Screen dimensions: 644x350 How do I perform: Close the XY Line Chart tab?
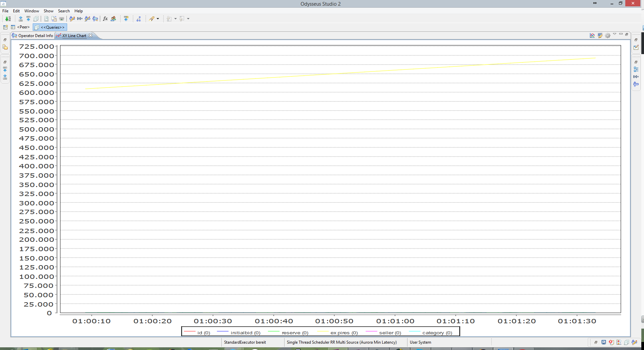click(91, 35)
